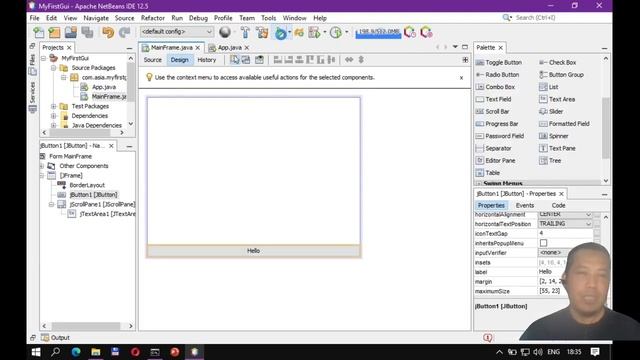Switch to the Source view

153,60
